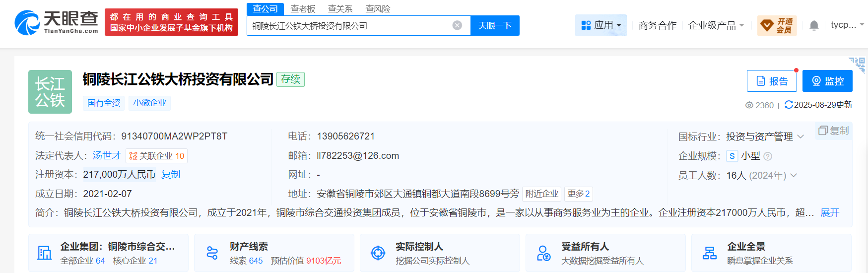This screenshot has width=868, height=273.
Task: Open the 全部企业 64 link
Action: click(82, 261)
